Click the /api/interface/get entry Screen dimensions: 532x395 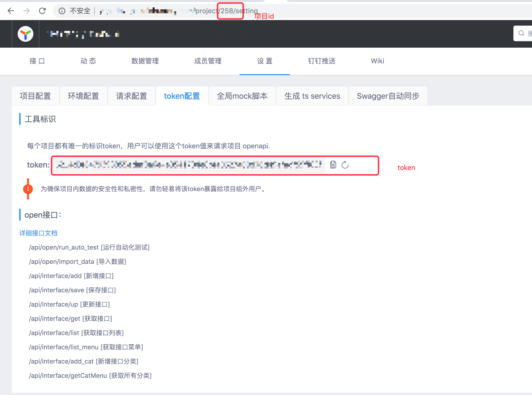tap(70, 319)
